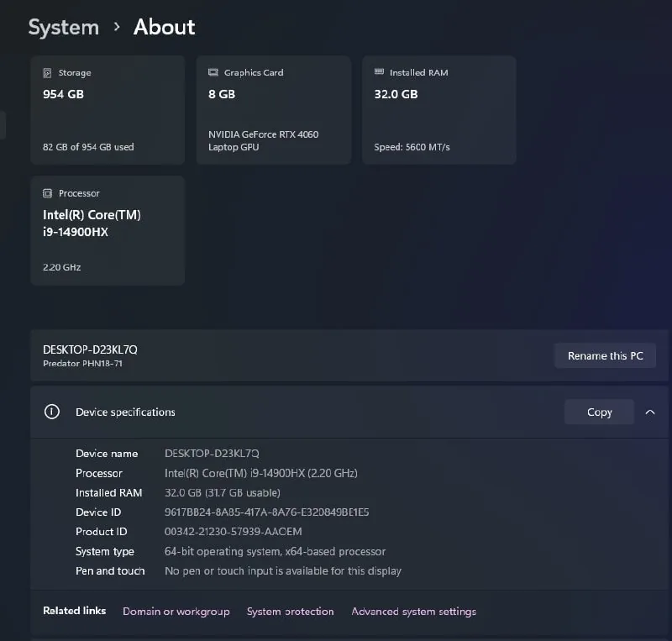Click the Device specifications info icon

click(52, 412)
